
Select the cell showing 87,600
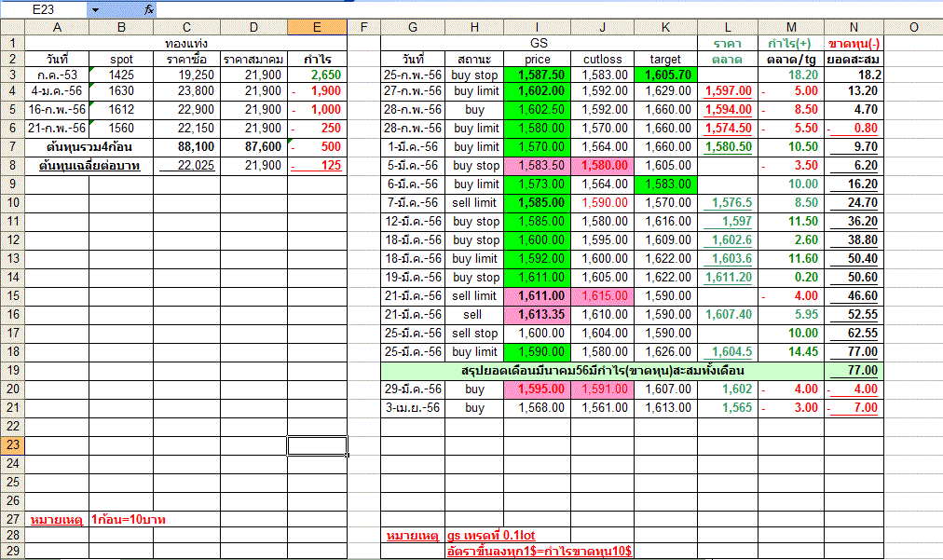(253, 147)
